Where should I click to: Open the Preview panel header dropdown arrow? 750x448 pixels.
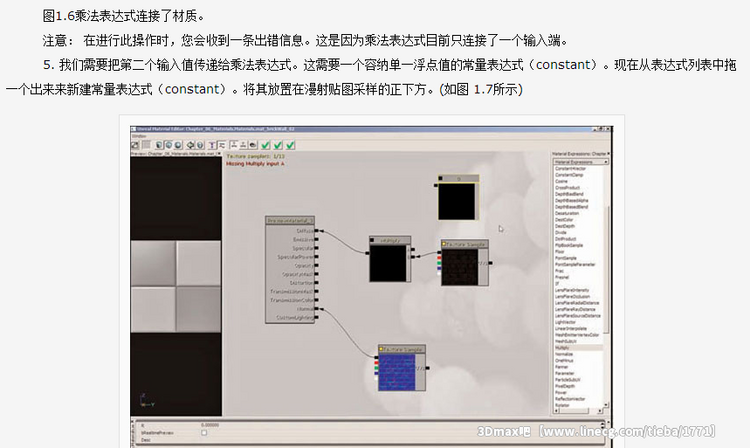219,154
